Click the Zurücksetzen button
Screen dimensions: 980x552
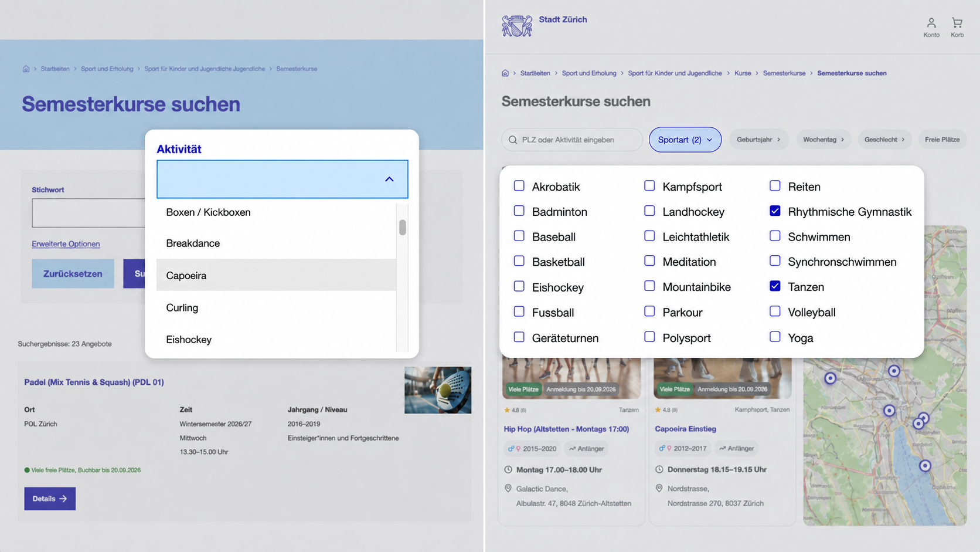click(x=73, y=273)
